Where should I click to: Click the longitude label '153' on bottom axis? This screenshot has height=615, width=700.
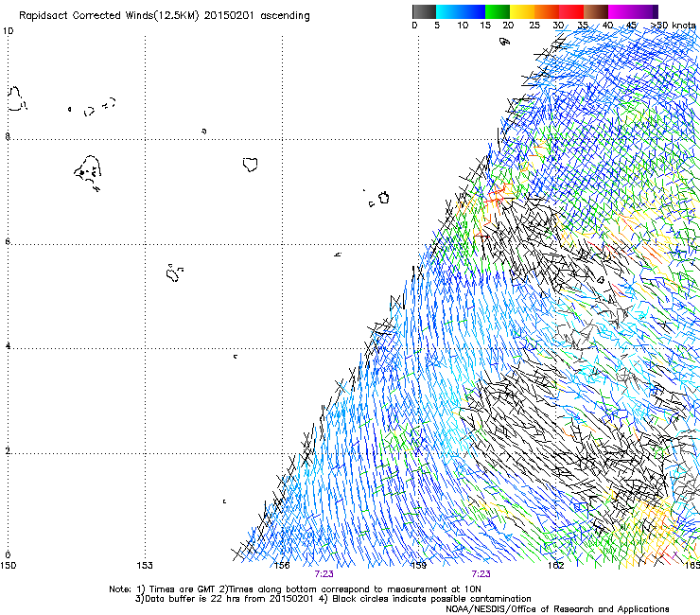(x=145, y=566)
